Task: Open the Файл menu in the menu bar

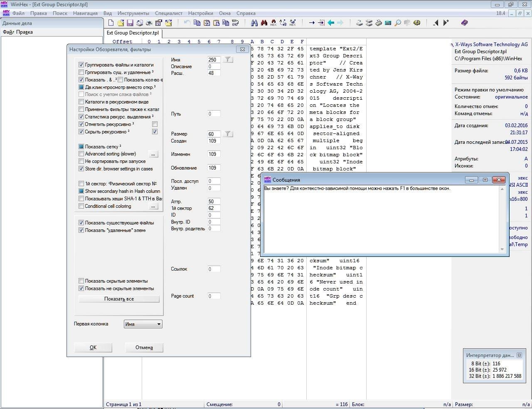Action: [18, 13]
